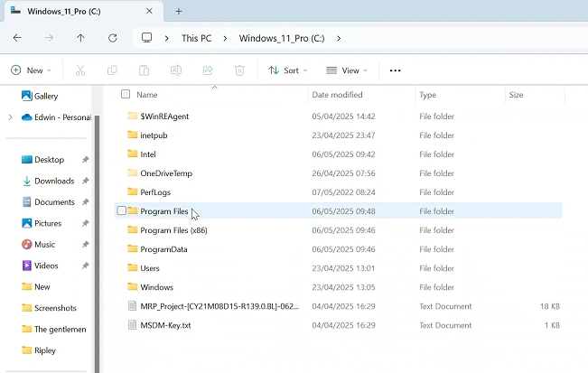The image size is (588, 373).
Task: Expand chevron after Windows_11_Pro (C:) breadcrumb
Action: [x=339, y=38]
